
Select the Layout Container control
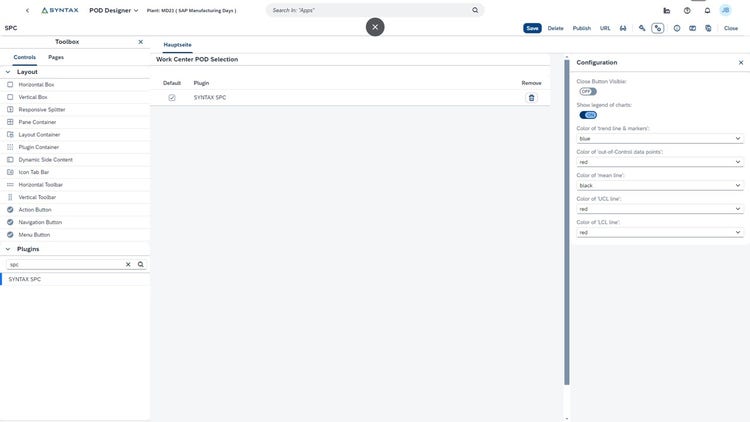click(x=75, y=134)
